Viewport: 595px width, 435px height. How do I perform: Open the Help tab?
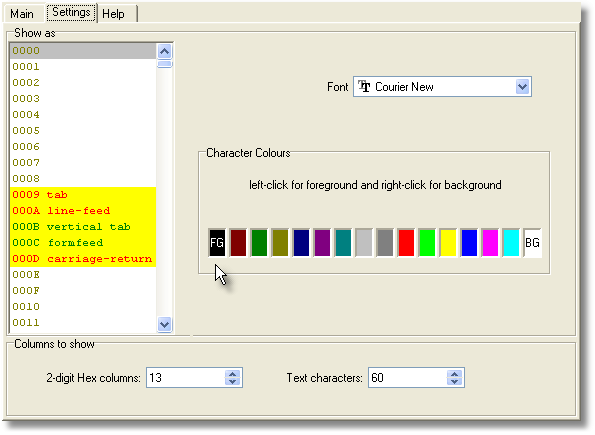[x=117, y=14]
